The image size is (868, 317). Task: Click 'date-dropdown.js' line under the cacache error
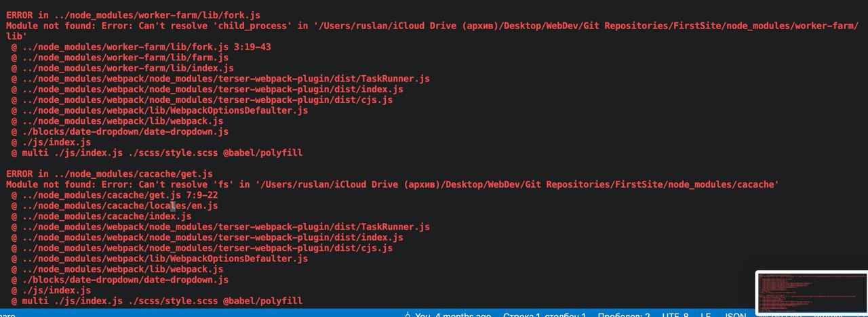click(x=119, y=280)
